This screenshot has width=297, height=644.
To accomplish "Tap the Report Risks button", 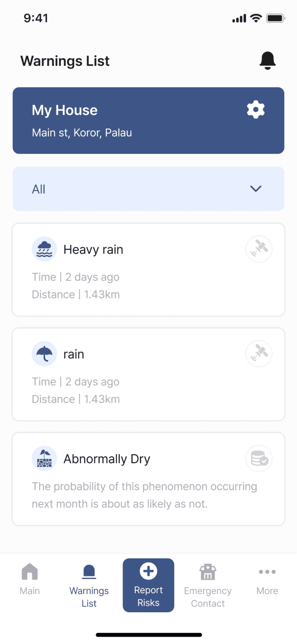I will pyautogui.click(x=148, y=585).
